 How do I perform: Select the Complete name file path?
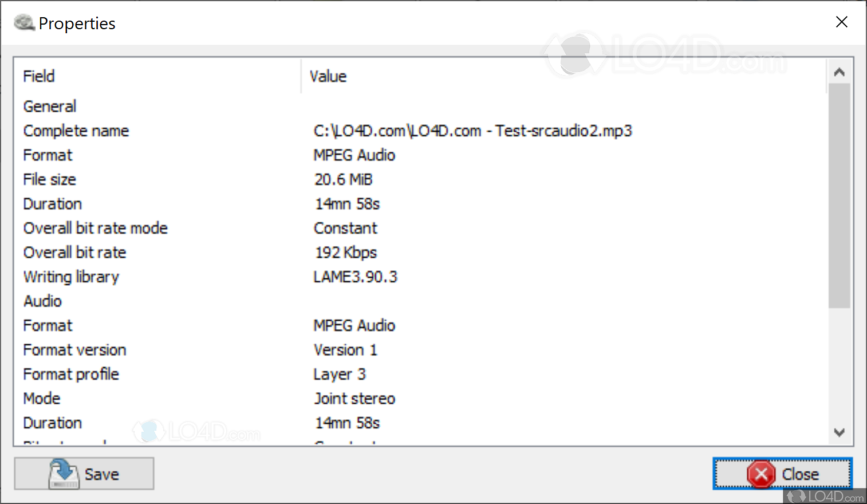click(x=472, y=131)
